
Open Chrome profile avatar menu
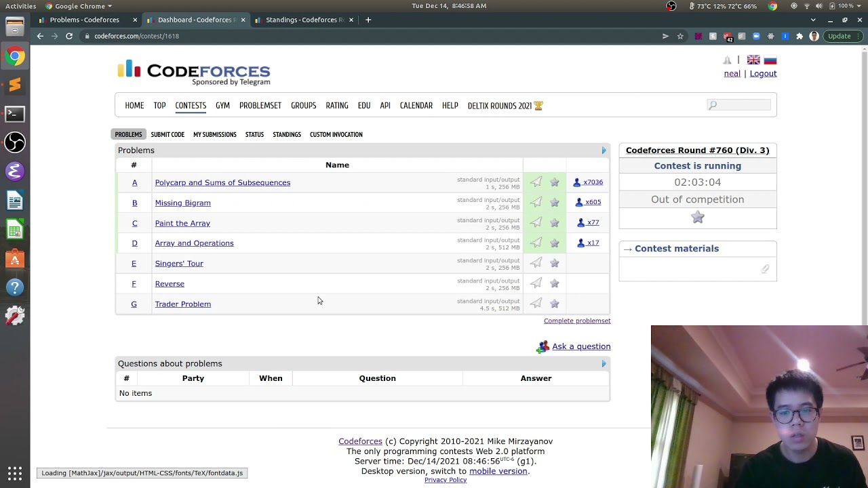click(814, 36)
